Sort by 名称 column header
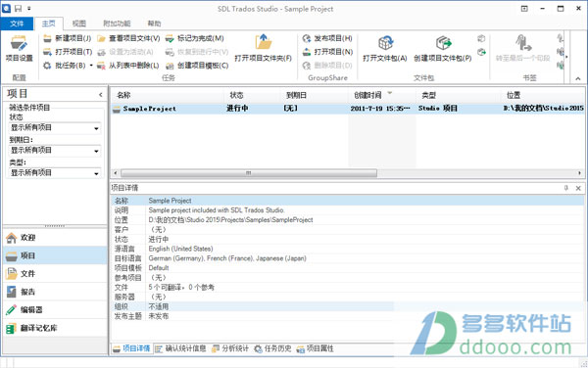588x368 pixels. coord(168,95)
